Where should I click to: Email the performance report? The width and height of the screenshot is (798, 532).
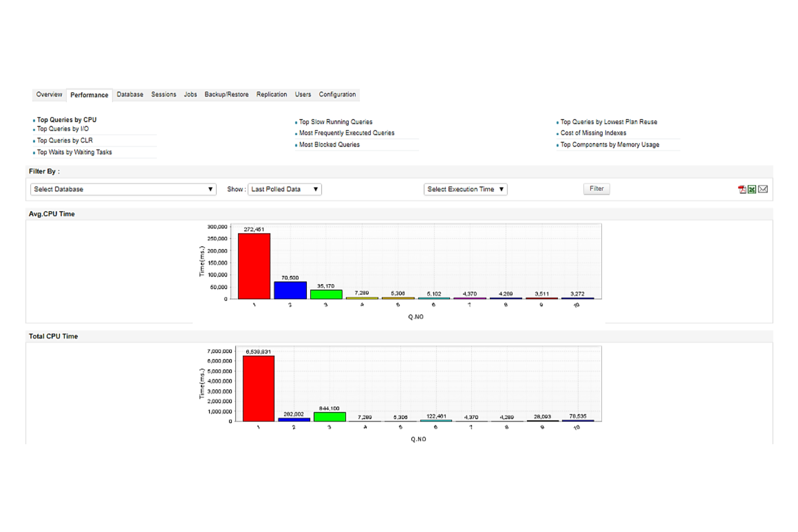pos(762,189)
